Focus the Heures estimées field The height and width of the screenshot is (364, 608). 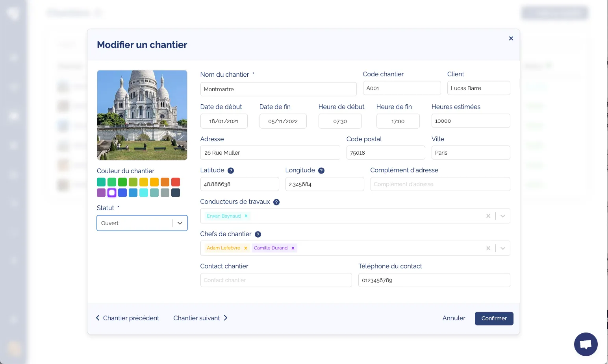(x=471, y=121)
